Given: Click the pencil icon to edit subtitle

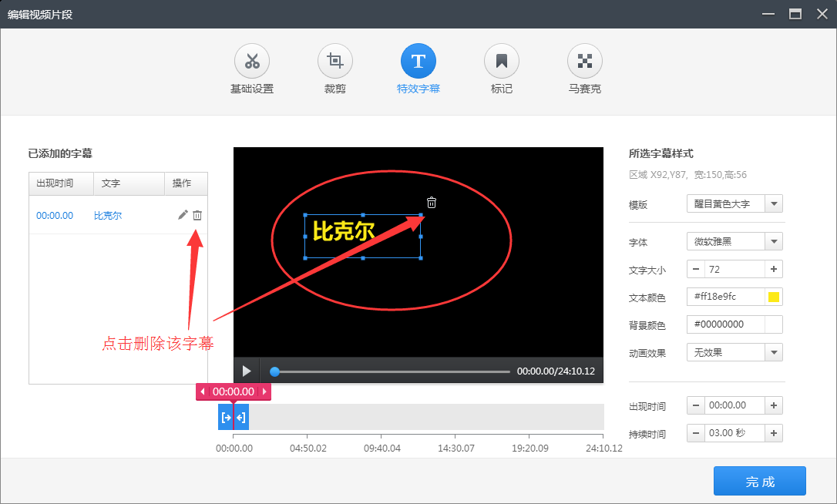Looking at the screenshot, I should [x=182, y=215].
